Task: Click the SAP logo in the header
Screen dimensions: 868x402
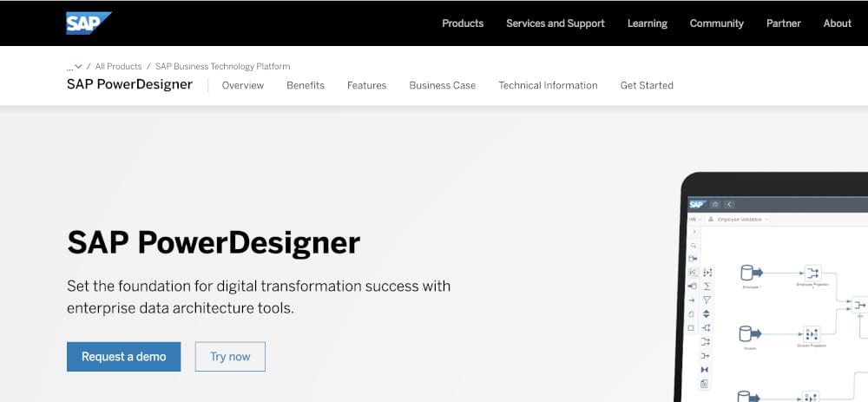Action: (x=89, y=23)
